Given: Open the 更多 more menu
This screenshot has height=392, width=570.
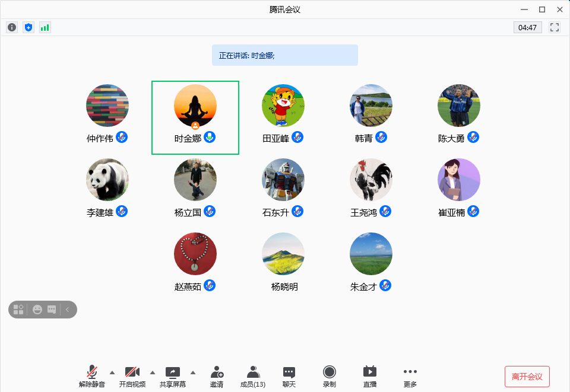Looking at the screenshot, I should tap(410, 376).
